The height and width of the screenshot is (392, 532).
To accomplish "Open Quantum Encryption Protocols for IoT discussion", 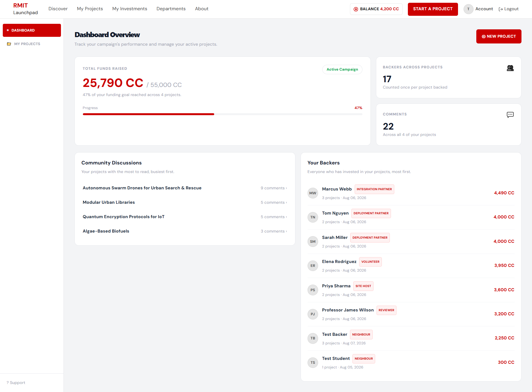I will click(124, 217).
